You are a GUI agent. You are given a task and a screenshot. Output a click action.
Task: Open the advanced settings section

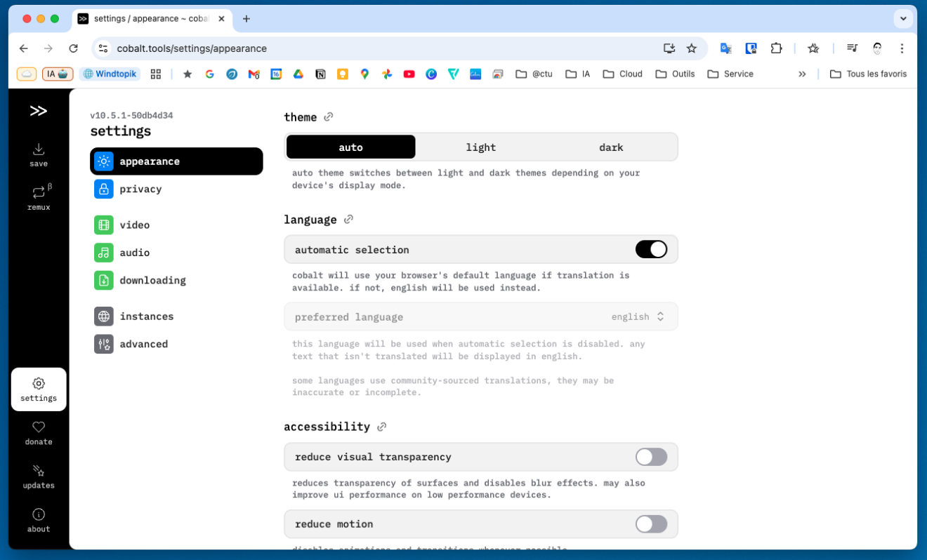point(144,344)
